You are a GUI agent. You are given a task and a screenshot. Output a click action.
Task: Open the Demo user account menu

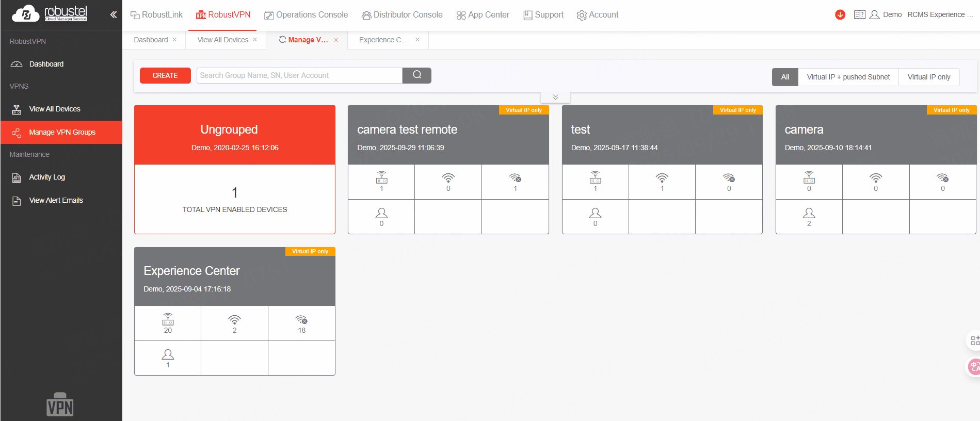pyautogui.click(x=886, y=15)
